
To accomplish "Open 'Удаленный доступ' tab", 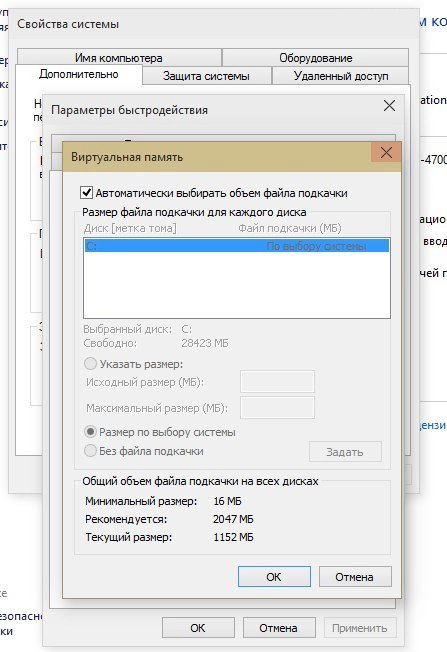I will [341, 76].
